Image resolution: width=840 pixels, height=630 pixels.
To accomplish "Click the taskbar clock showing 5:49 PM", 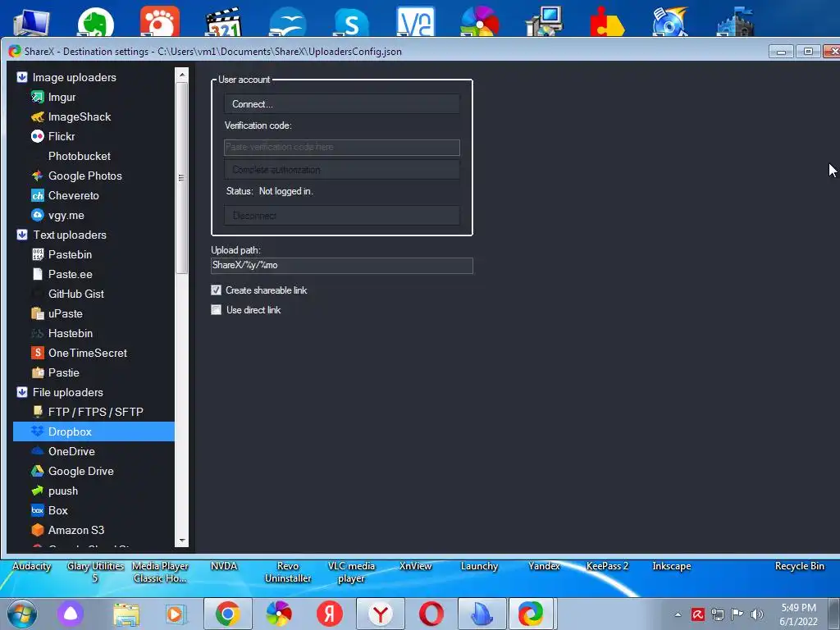I will tap(798, 614).
